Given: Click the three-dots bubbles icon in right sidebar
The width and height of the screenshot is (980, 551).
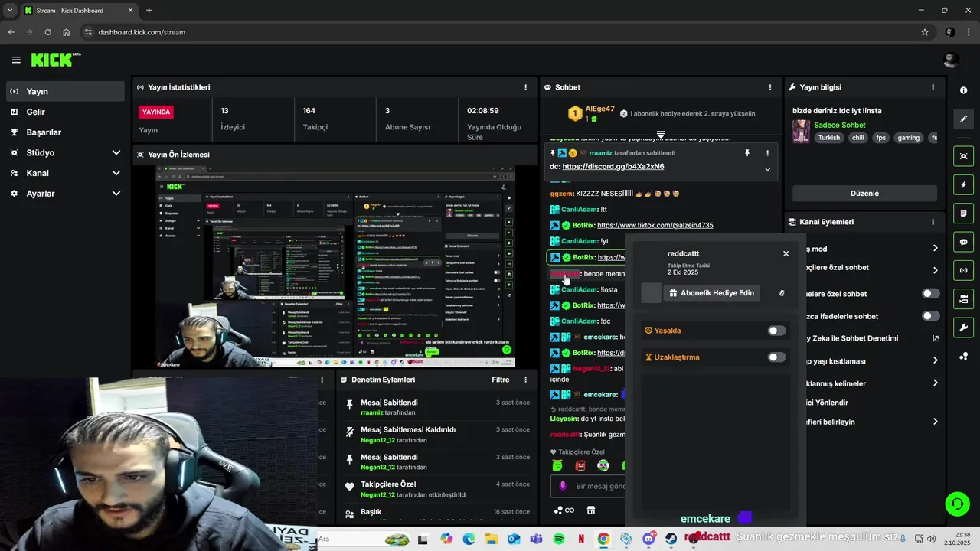Looking at the screenshot, I should coord(963,356).
